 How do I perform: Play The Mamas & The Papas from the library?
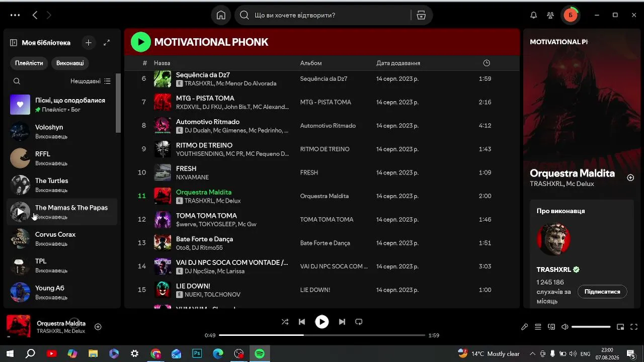pyautogui.click(x=20, y=212)
